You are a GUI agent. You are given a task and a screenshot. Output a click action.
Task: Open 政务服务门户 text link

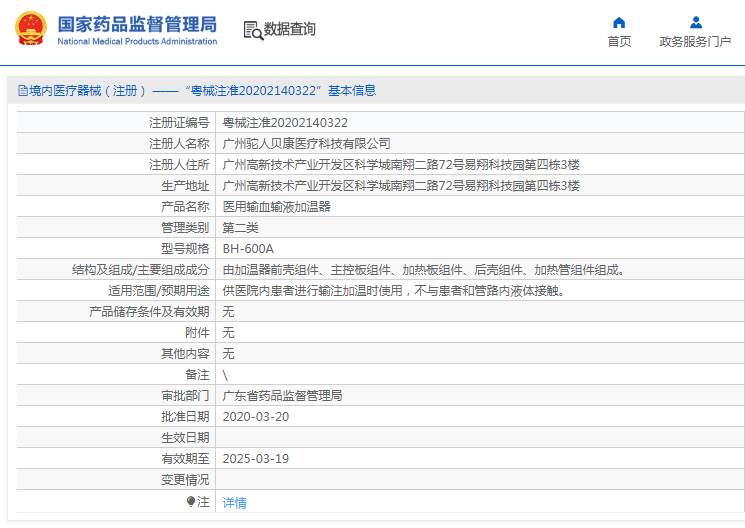pos(695,42)
